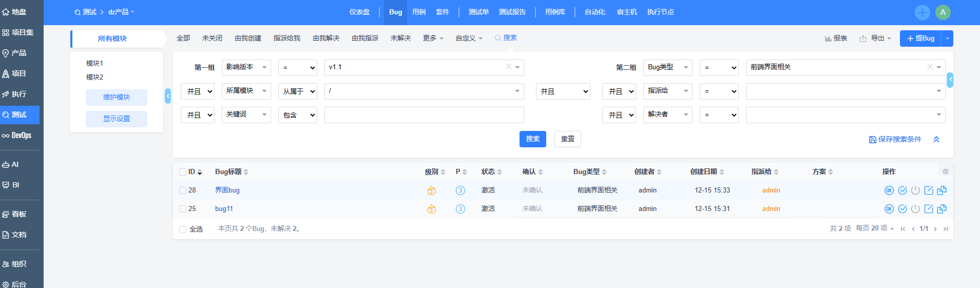980x288 pixels.
Task: Tick the checkbox for bug 28
Action: click(x=183, y=190)
